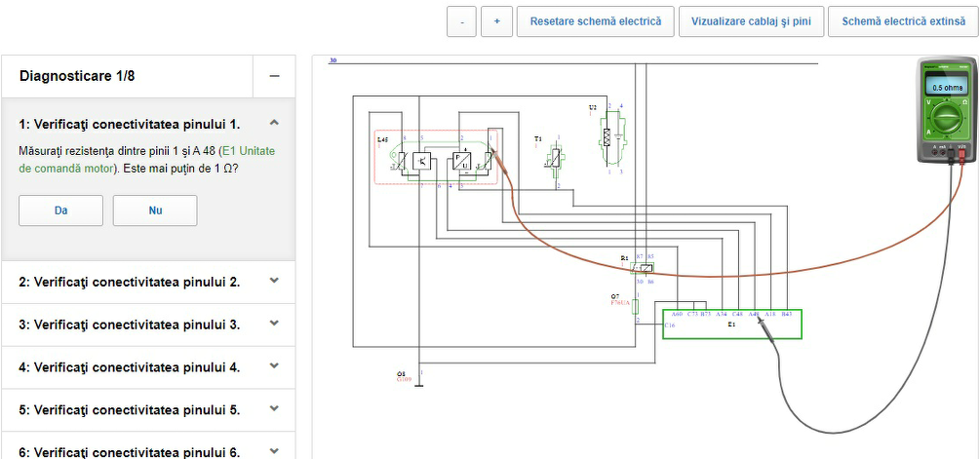Click the U2 component symbol

[x=608, y=137]
